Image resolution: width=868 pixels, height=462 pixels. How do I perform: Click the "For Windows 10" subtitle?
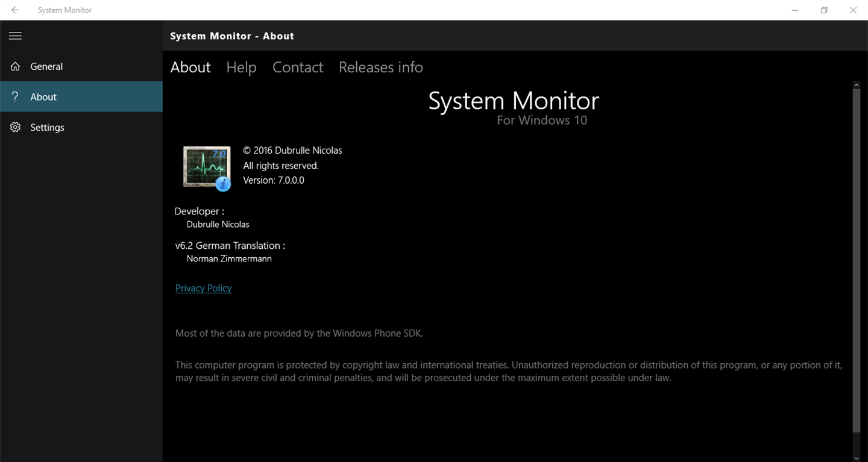coord(542,120)
